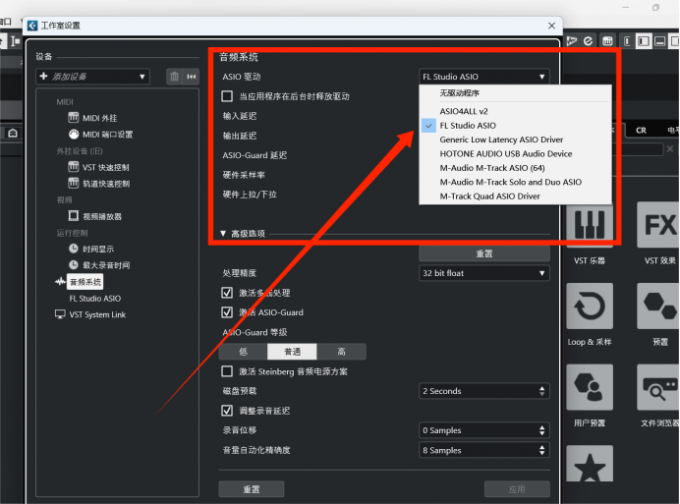Click MIDI 外挂 device icon
Image resolution: width=680 pixels, height=504 pixels.
pos(73,118)
